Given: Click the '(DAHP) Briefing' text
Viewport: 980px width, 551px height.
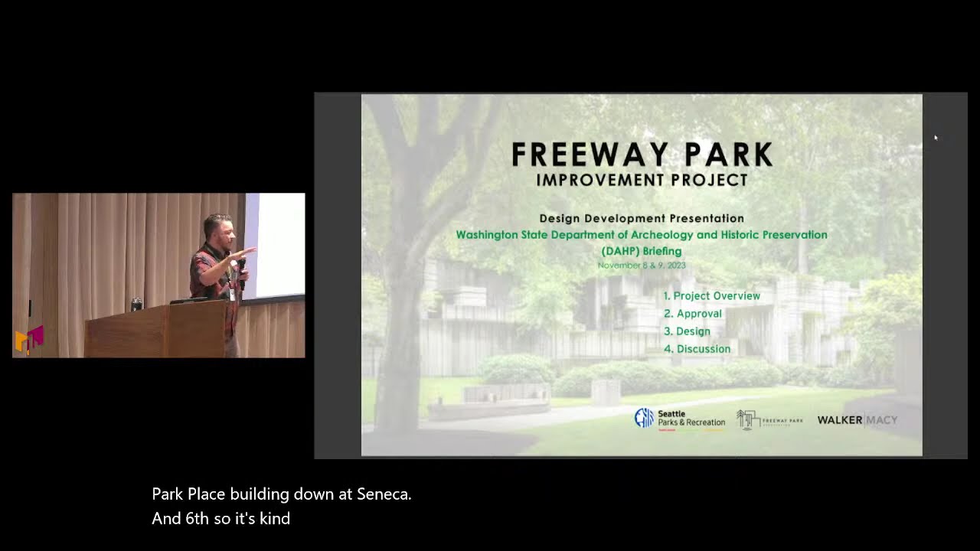Looking at the screenshot, I should click(642, 251).
